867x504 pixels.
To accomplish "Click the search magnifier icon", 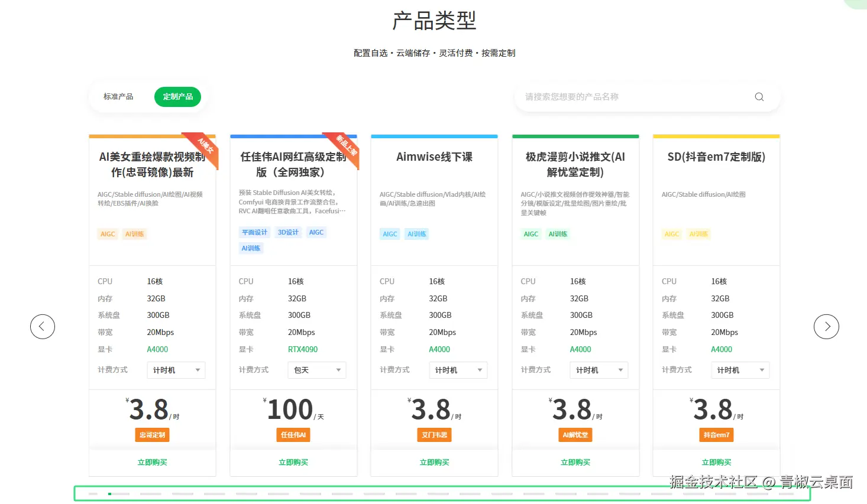I will pos(759,97).
